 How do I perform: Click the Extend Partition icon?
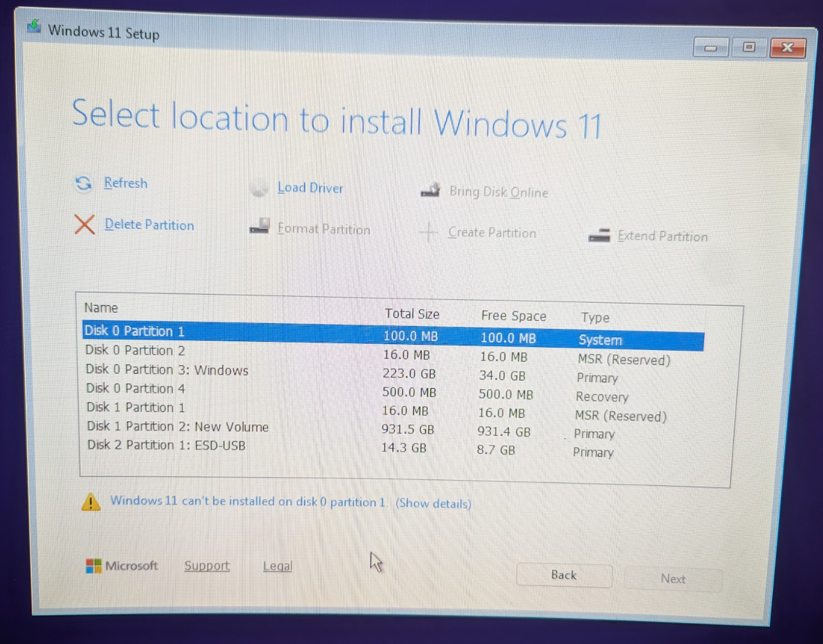click(x=599, y=235)
